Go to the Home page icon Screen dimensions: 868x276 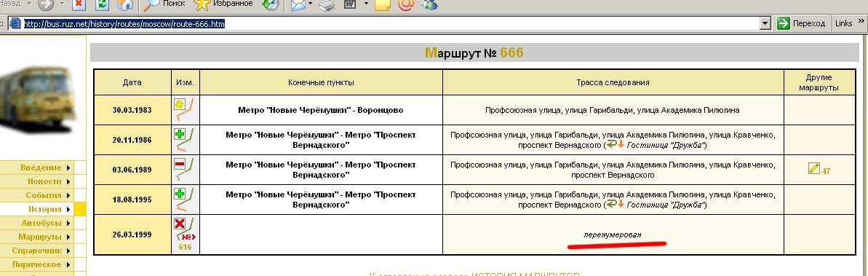[125, 4]
